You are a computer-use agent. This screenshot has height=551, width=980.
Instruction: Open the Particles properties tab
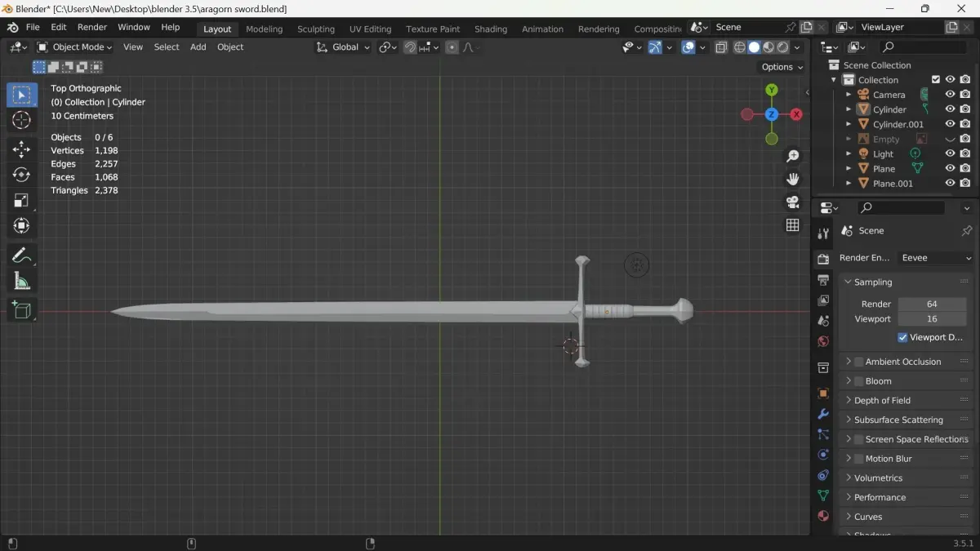[x=823, y=434]
